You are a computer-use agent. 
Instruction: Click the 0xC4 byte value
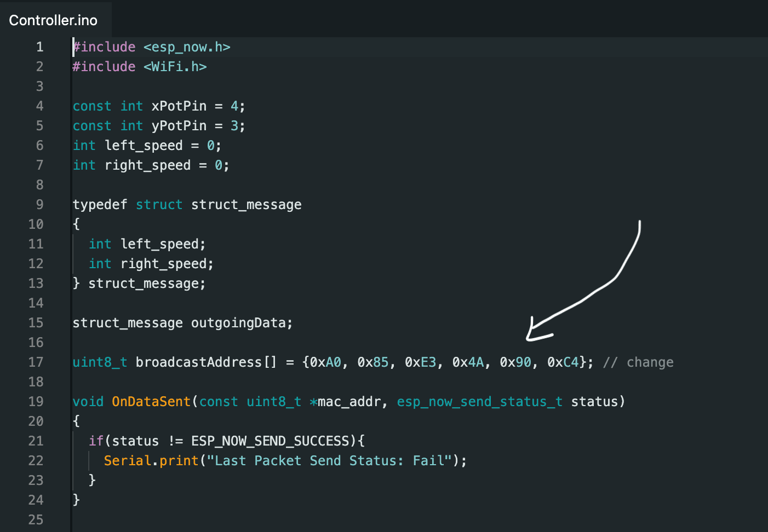[563, 362]
